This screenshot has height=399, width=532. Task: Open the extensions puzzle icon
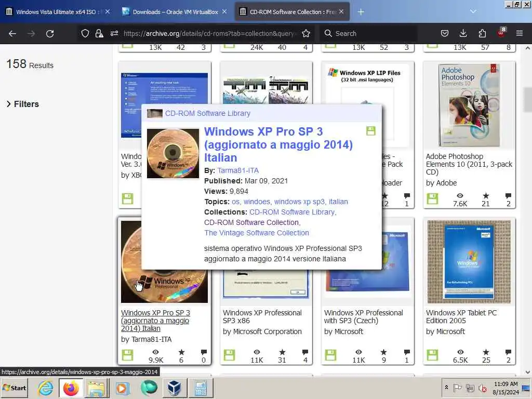[x=482, y=33]
